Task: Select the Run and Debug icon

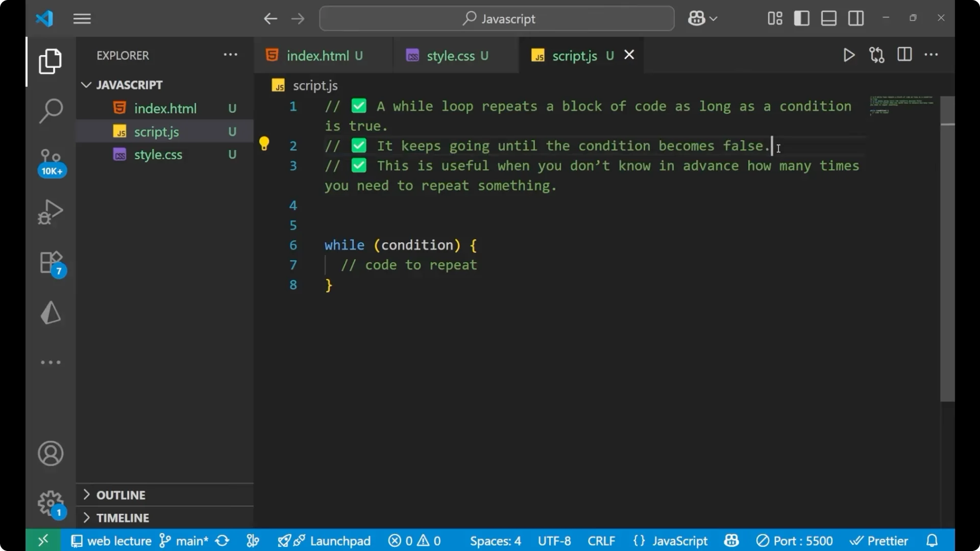Action: pos(51,212)
